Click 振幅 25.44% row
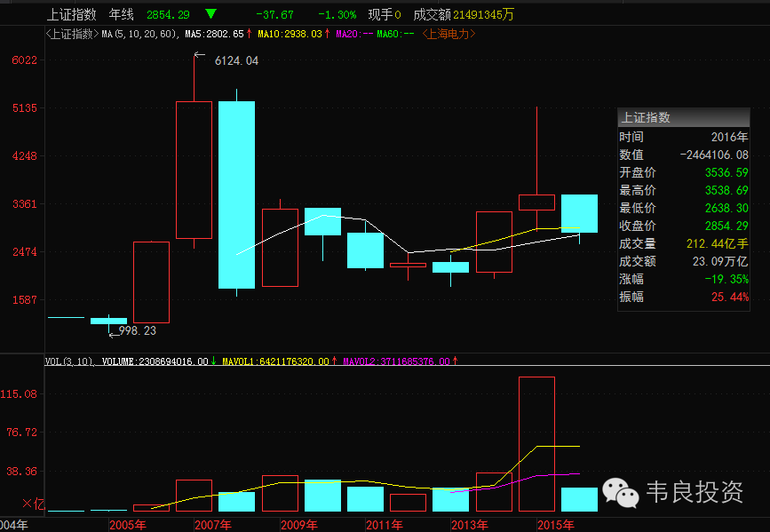The width and height of the screenshot is (770, 532). 684,297
